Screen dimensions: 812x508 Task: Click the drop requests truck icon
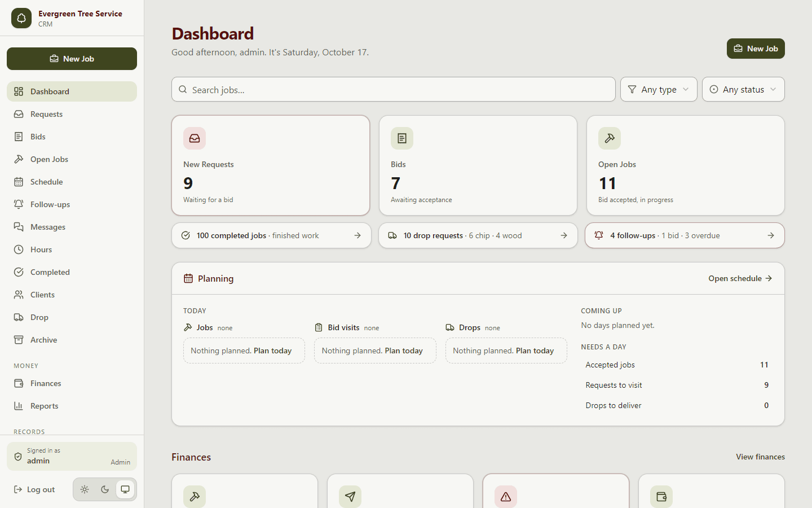coord(392,235)
